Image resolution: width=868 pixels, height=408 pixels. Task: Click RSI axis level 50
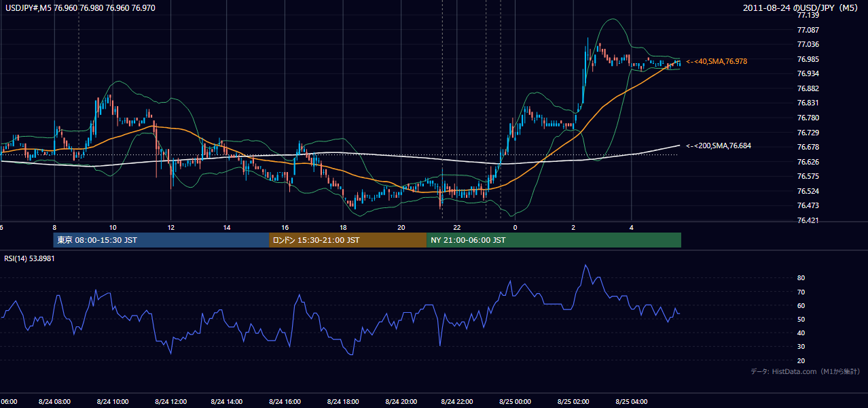pyautogui.click(x=801, y=319)
